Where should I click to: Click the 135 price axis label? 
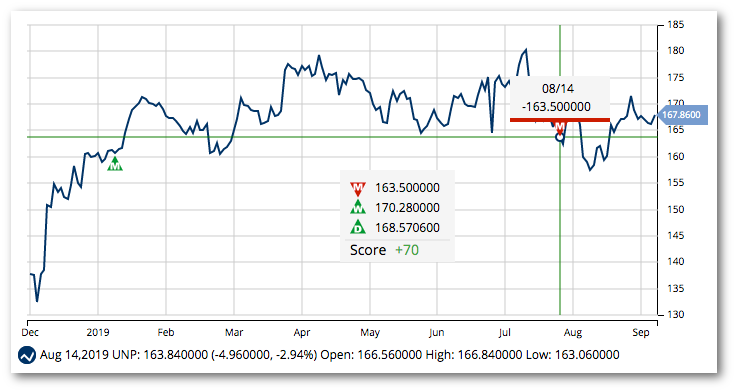pyautogui.click(x=676, y=288)
